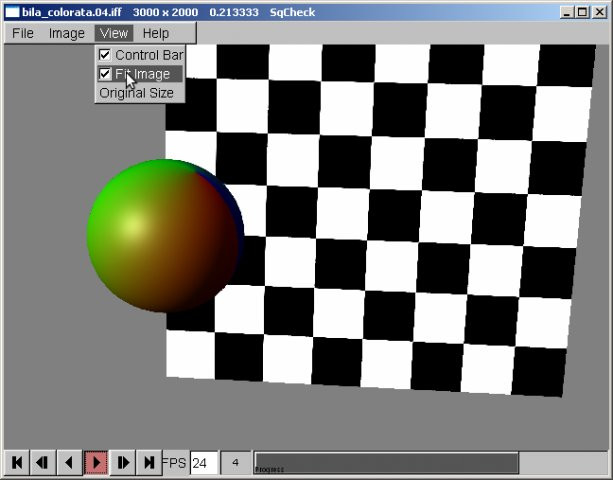Open the File menu

[23, 33]
